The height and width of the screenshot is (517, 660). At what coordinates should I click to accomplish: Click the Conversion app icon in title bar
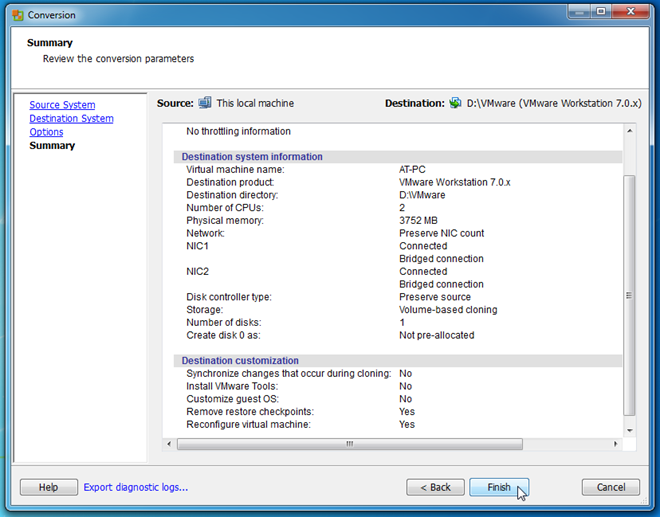[x=17, y=15]
